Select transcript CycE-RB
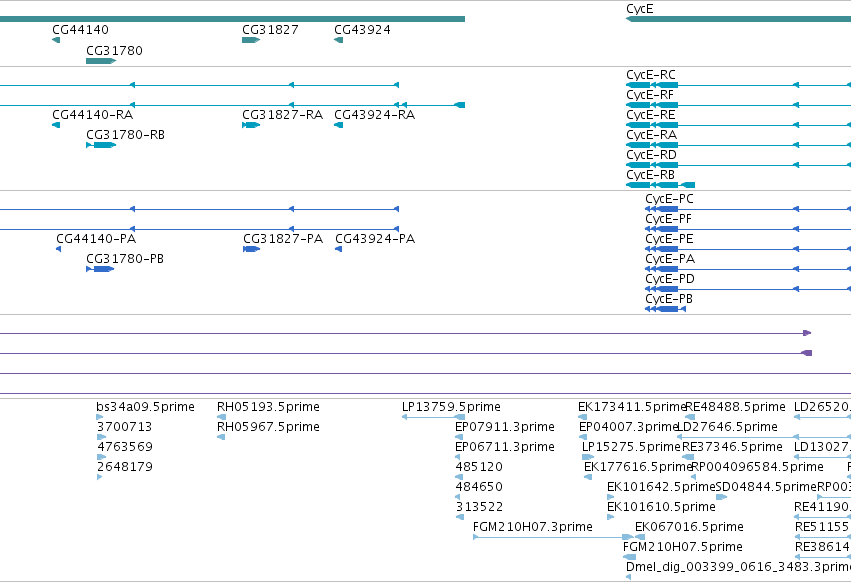 click(651, 175)
